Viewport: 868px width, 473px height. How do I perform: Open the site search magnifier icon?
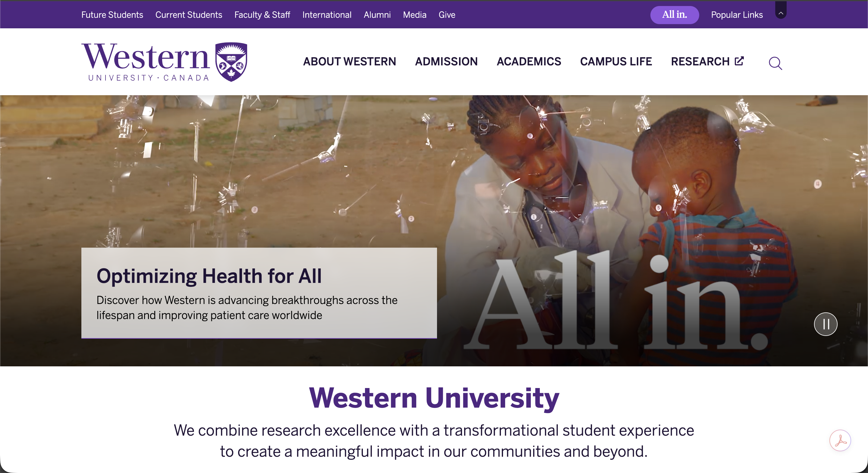775,63
